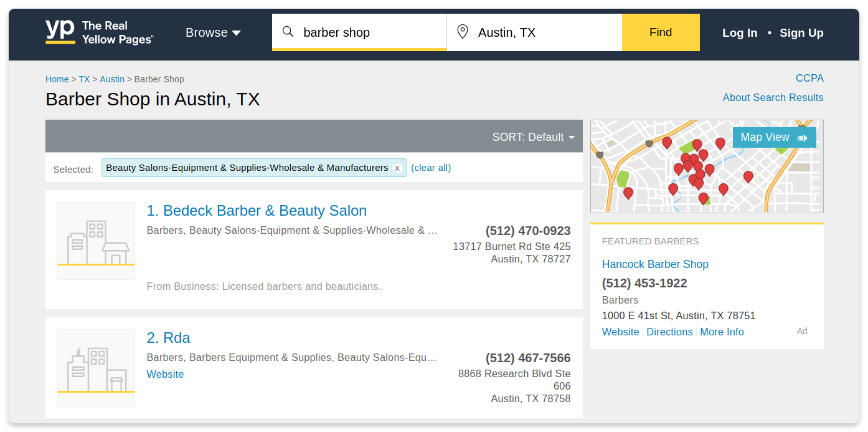This screenshot has height=432, width=868.
Task: Visit Hancock Barber Shop Website link
Action: [620, 332]
